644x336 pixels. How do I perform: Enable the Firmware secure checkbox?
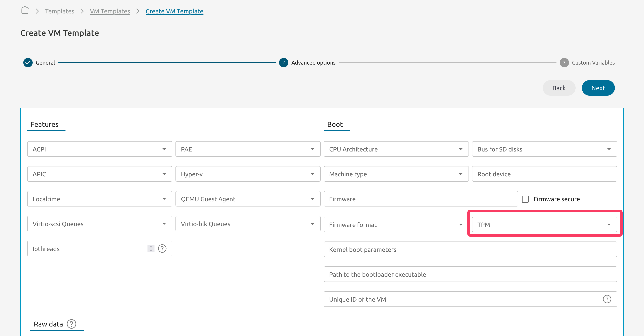(x=526, y=199)
